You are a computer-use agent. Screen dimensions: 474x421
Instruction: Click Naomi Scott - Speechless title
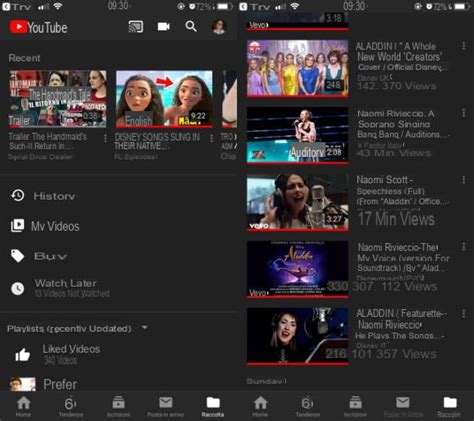tap(403, 191)
